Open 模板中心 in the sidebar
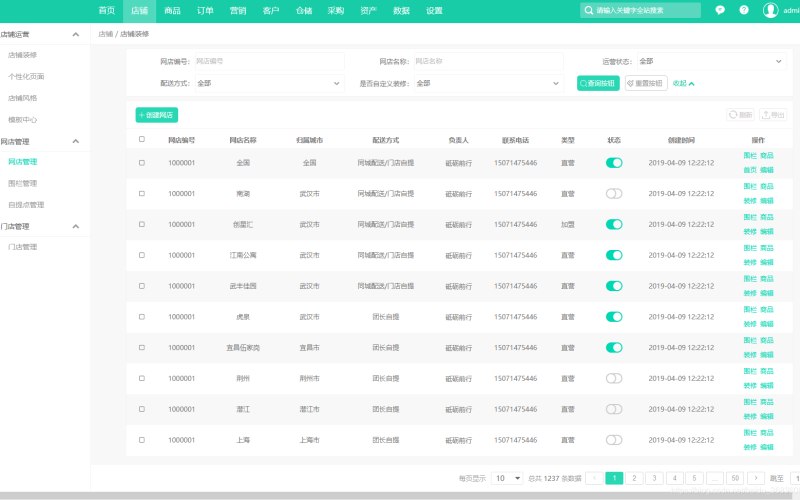 (22, 120)
